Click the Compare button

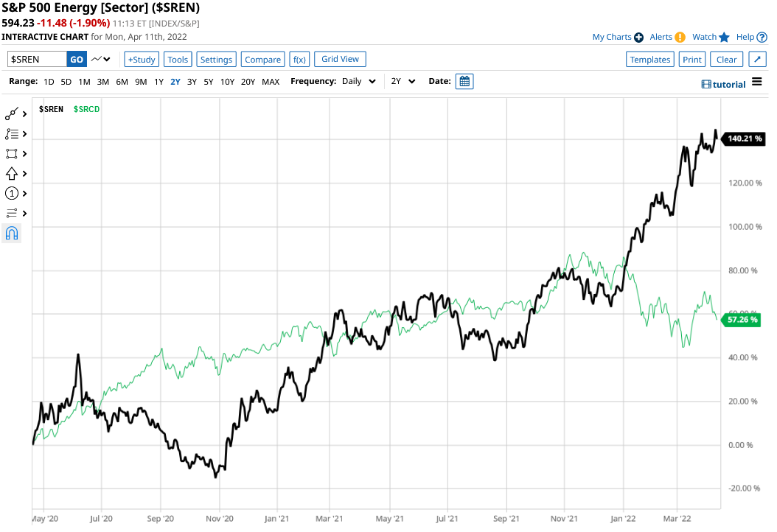(262, 60)
